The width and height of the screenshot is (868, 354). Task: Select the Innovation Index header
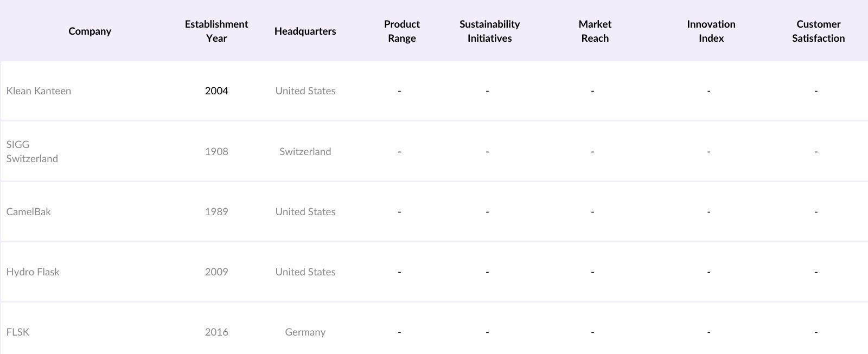711,31
